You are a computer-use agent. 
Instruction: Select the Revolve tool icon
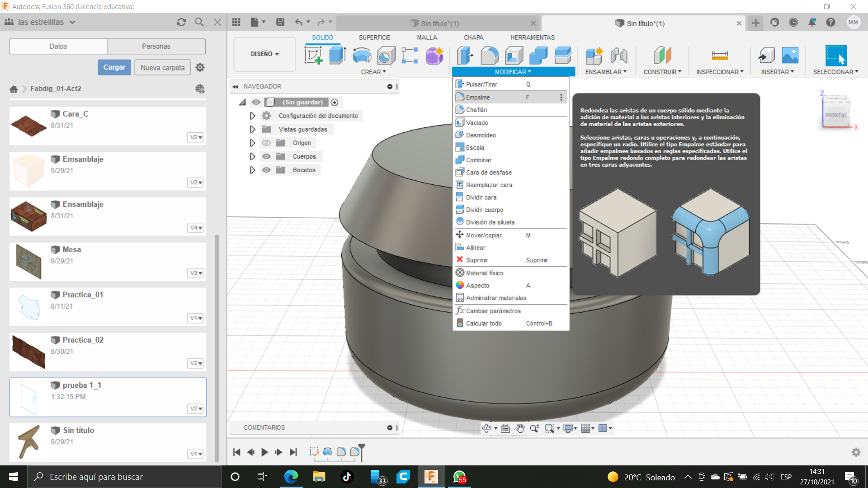click(x=362, y=56)
